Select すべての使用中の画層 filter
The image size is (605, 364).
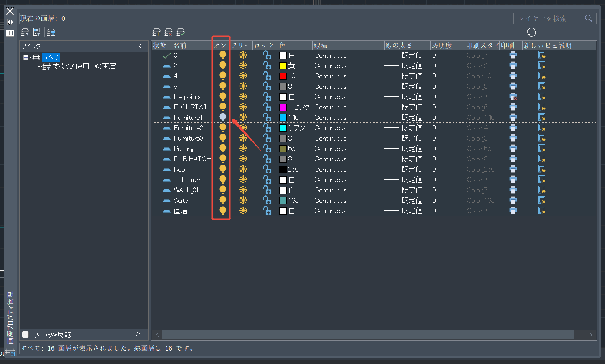[85, 66]
